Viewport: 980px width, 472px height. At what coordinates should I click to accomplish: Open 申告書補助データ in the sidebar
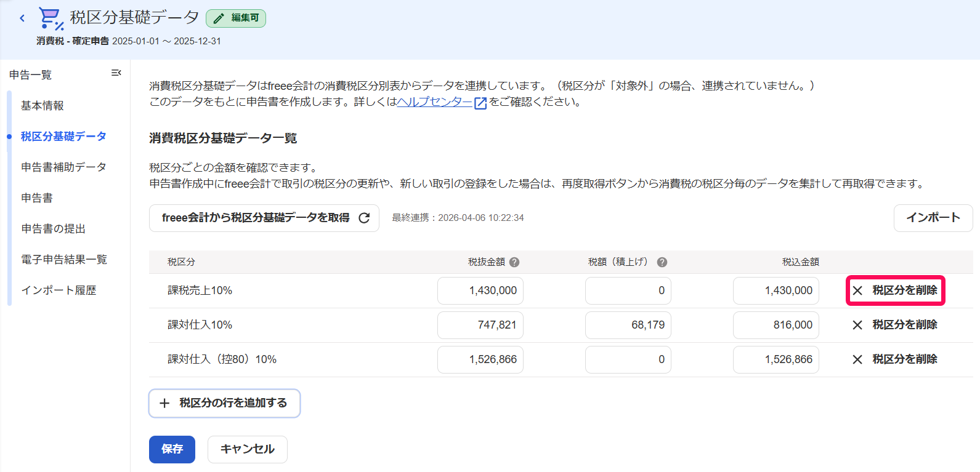[x=63, y=167]
